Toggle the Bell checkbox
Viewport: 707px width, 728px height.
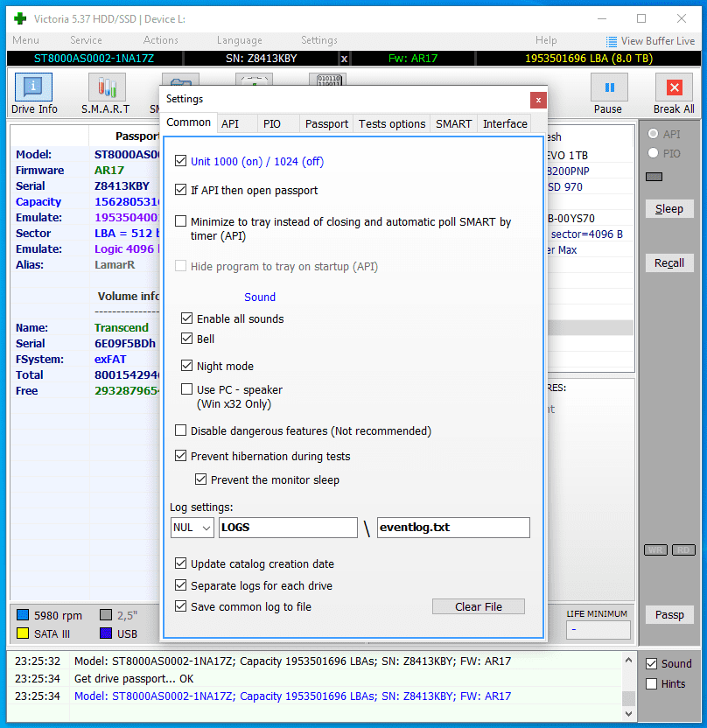point(186,339)
